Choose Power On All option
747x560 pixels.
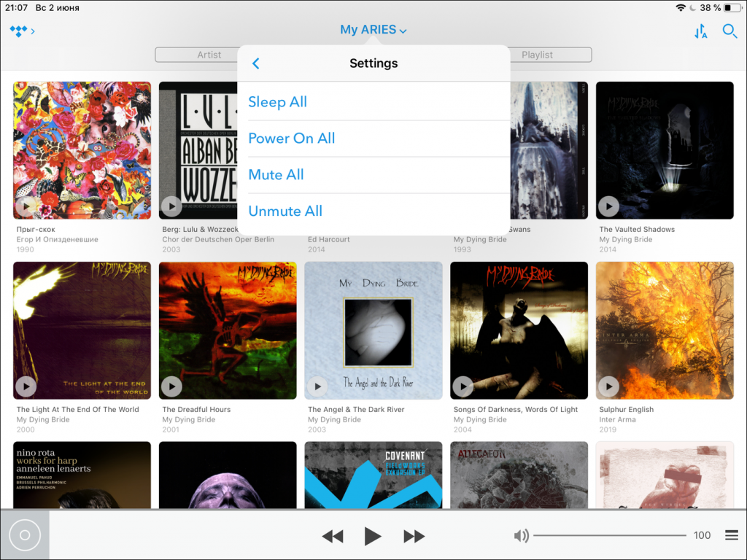click(373, 139)
